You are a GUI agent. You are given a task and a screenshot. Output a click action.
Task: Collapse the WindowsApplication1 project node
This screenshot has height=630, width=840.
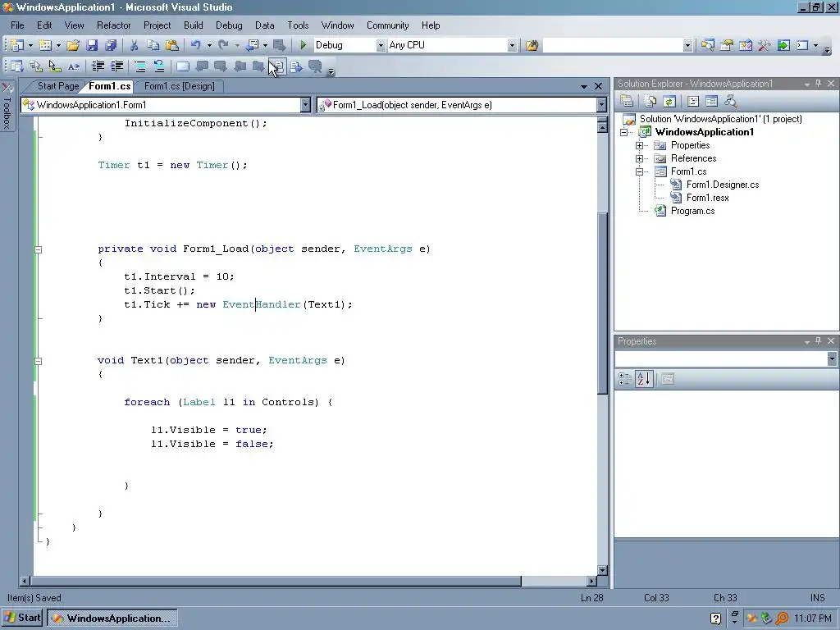623,132
